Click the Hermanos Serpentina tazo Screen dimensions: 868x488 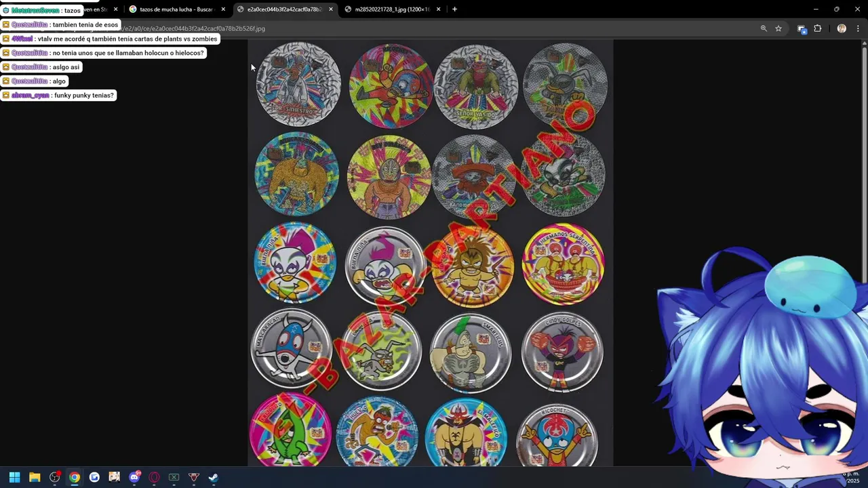pyautogui.click(x=563, y=264)
